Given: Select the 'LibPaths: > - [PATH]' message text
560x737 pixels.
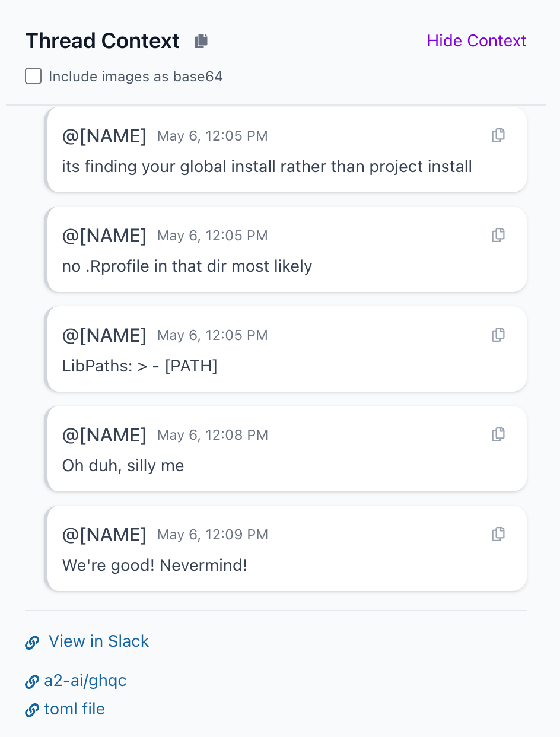Looking at the screenshot, I should point(140,366).
